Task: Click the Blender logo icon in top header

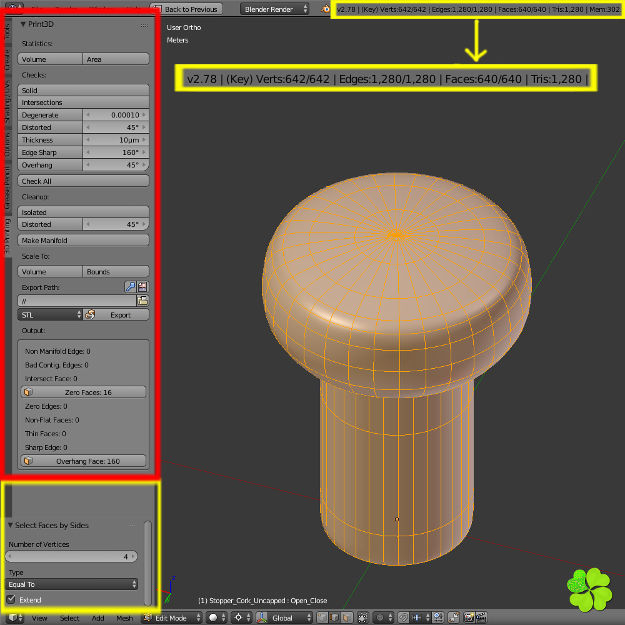Action: (x=326, y=9)
